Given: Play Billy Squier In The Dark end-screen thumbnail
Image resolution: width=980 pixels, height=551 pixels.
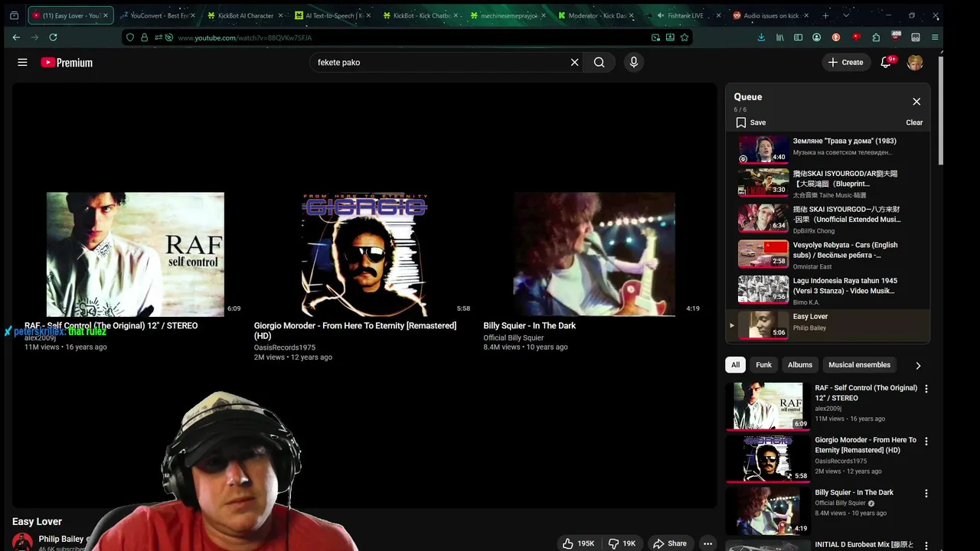Looking at the screenshot, I should coord(594,254).
